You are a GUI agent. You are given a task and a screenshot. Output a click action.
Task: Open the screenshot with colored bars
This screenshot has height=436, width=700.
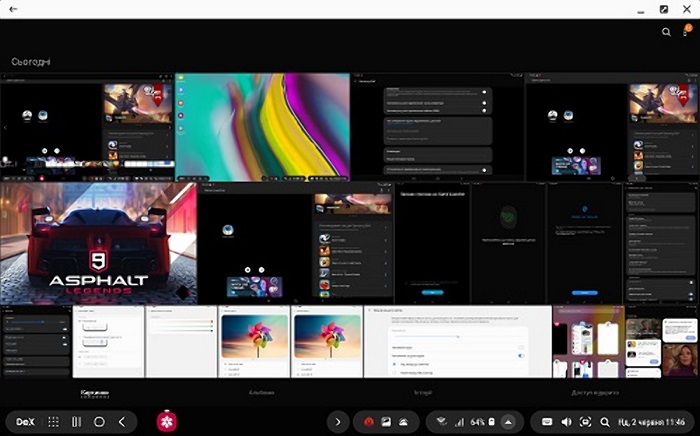click(181, 341)
